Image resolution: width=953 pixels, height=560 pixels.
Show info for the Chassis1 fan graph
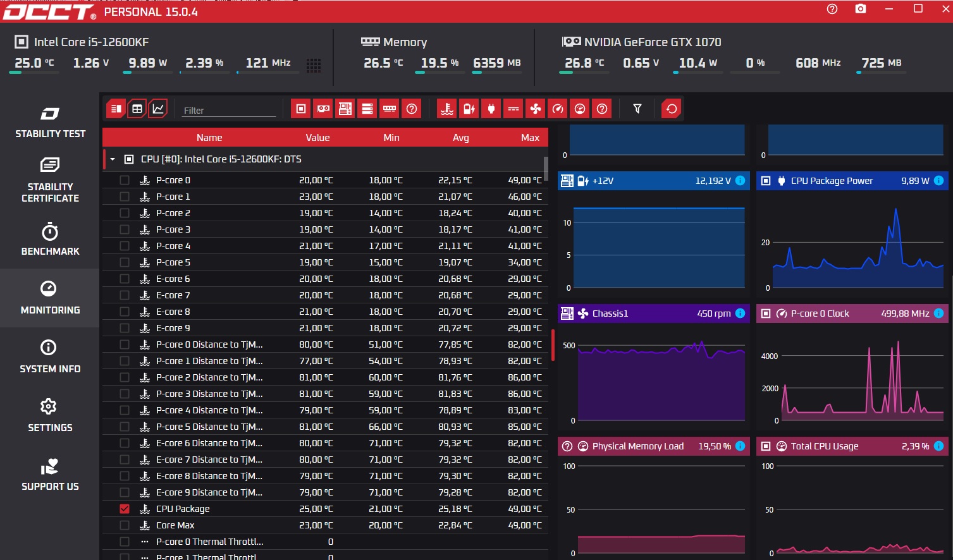point(741,313)
